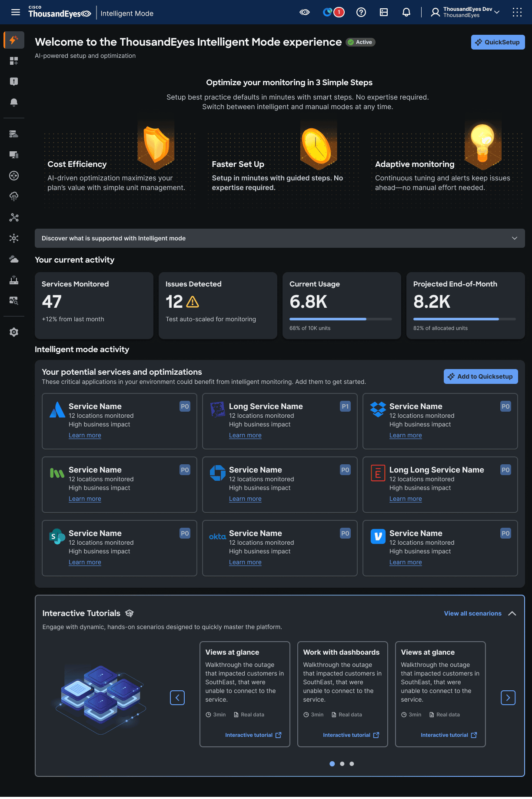This screenshot has height=799, width=532.
Task: Click the Cost Efficiency shield illustration
Action: pyautogui.click(x=156, y=145)
